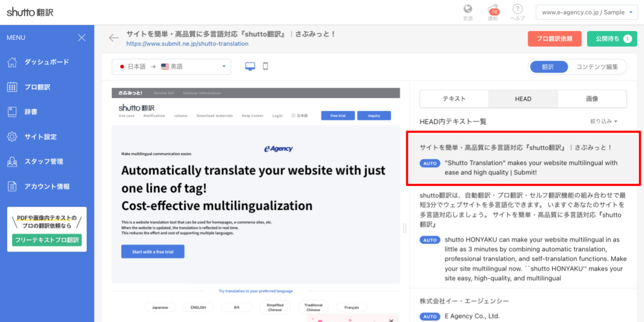The width and height of the screenshot is (644, 322).
Task: Click the AUTO badge beside E Agency Co., Ltd.
Action: (x=430, y=317)
